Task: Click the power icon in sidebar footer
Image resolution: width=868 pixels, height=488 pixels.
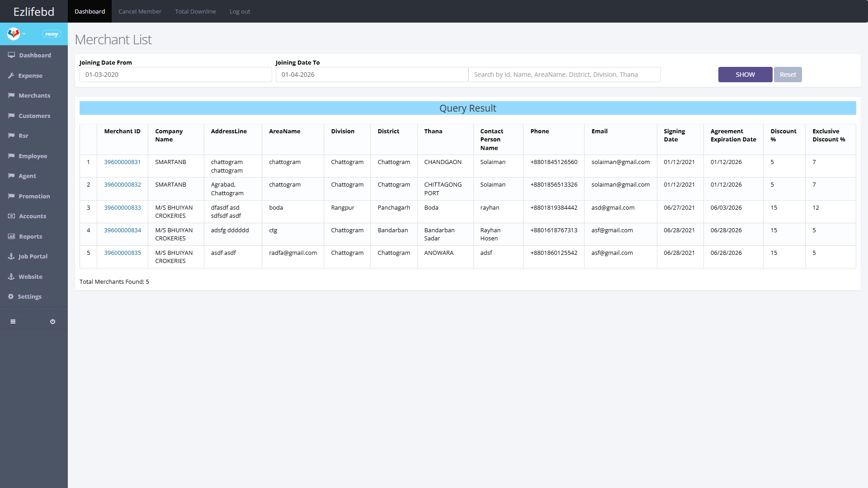Action: coord(52,322)
